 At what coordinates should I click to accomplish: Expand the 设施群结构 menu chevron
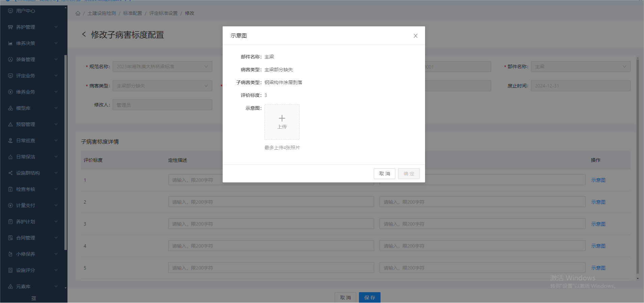click(x=56, y=173)
